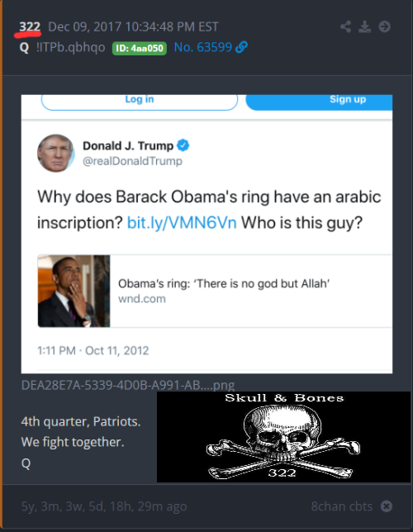Open post number 322
Screen dimensions: 413x532
[30, 26]
